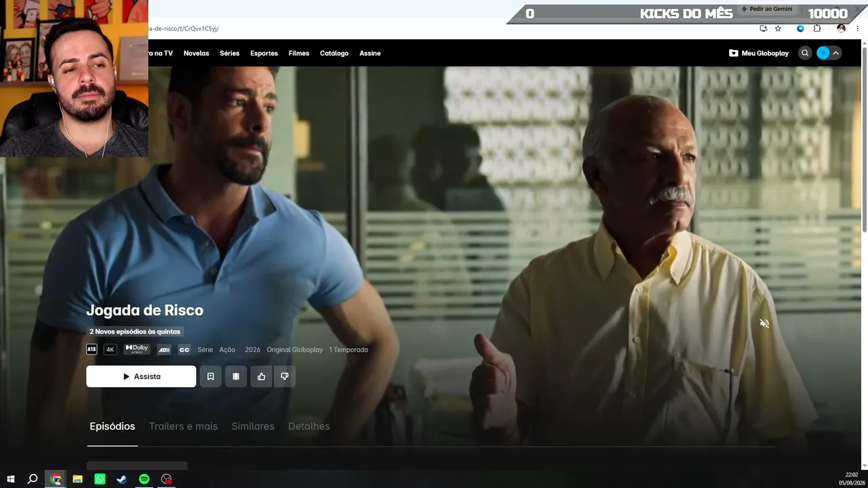This screenshot has width=868, height=488.
Task: Open Spotify from the taskbar
Action: (x=144, y=479)
